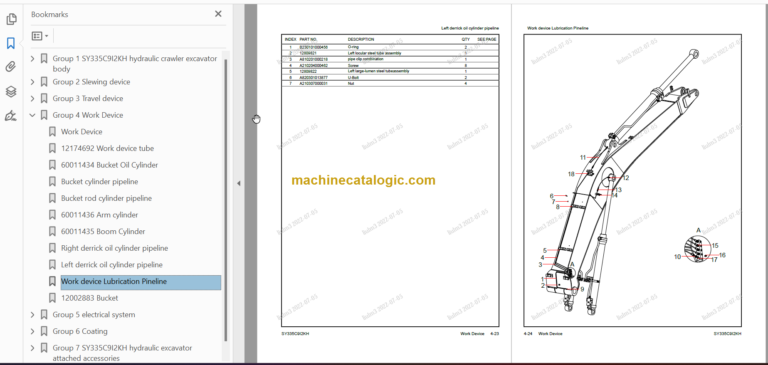Image resolution: width=768 pixels, height=365 pixels.
Task: Go to 60011434 Bucket Oil Cylinder
Action: pyautogui.click(x=109, y=165)
